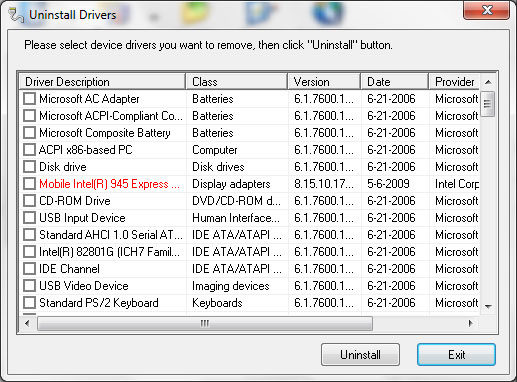The height and width of the screenshot is (382, 517).
Task: Click the horizontal scrollbar thumb
Action: coord(205,323)
